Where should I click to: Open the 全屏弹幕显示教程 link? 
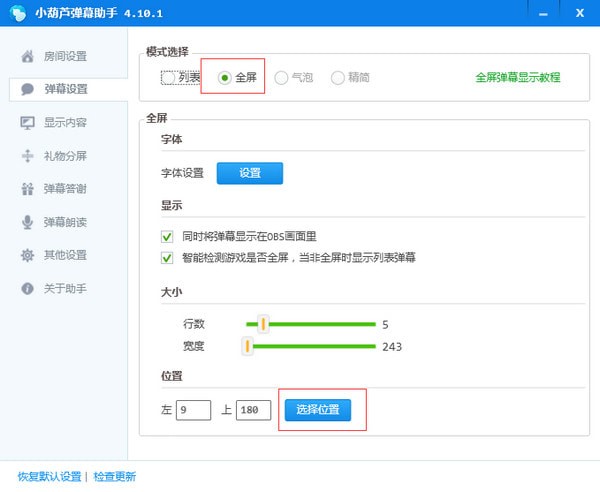(517, 77)
